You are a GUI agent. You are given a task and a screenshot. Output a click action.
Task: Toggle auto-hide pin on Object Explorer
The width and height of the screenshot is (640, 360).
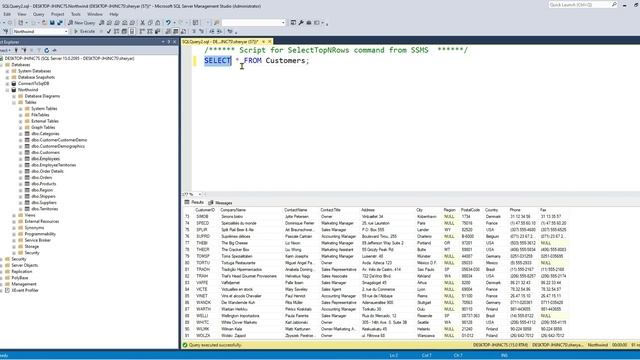(x=169, y=42)
